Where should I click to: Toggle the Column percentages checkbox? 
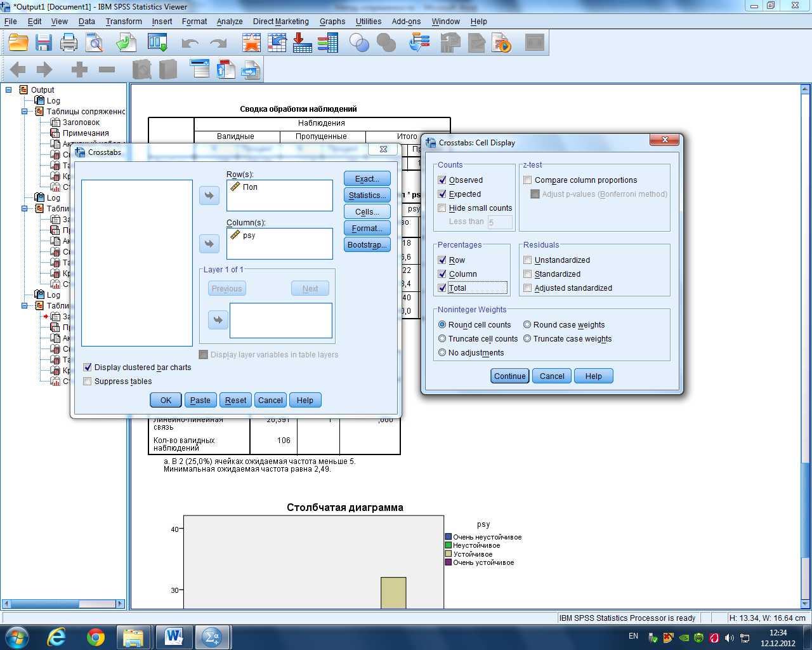[x=442, y=274]
